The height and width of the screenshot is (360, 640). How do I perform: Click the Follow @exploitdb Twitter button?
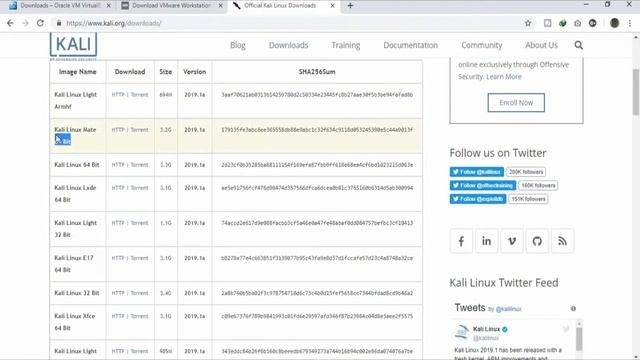click(478, 199)
